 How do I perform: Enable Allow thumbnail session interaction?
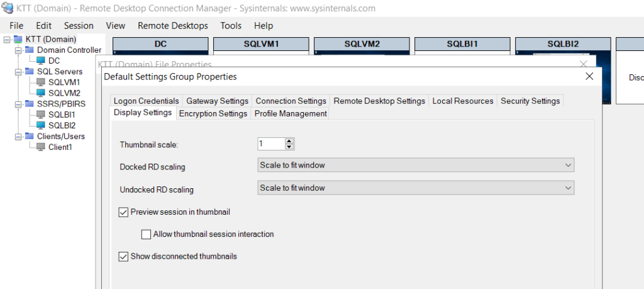(x=146, y=234)
